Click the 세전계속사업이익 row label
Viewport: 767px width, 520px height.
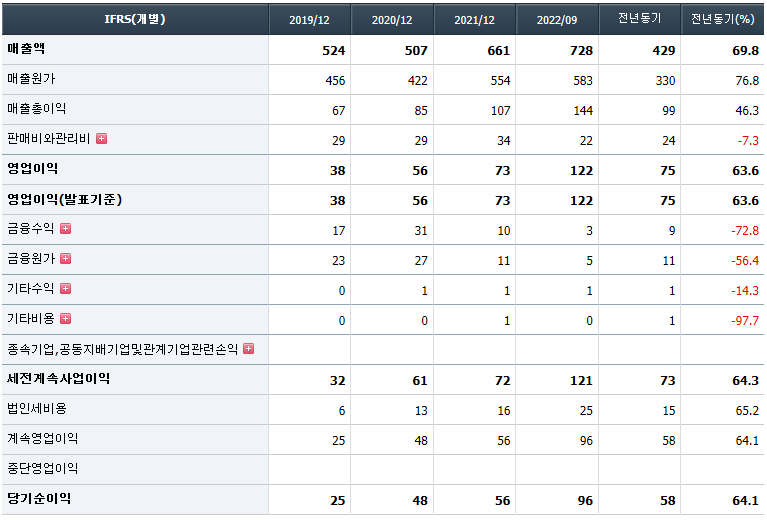[59, 378]
